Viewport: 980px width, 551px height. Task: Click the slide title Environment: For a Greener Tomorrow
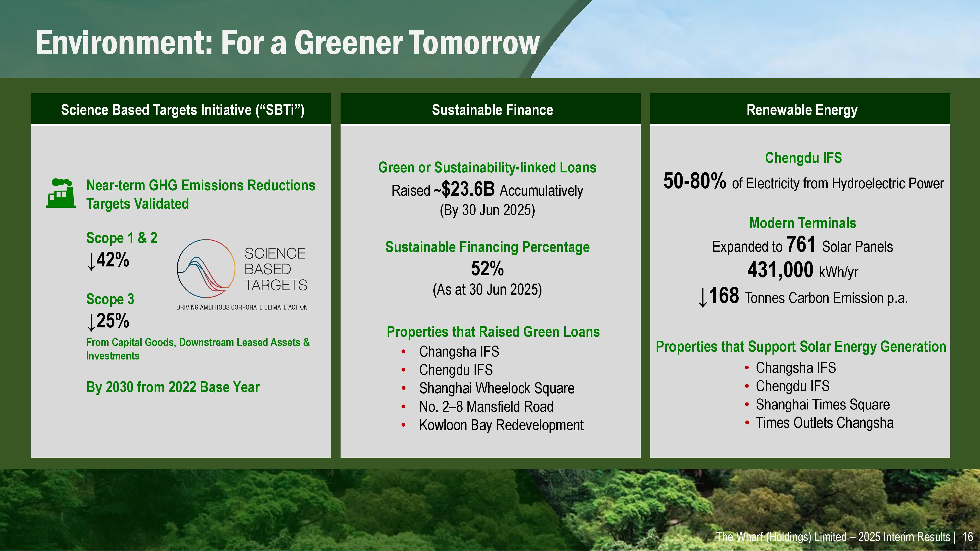(287, 43)
